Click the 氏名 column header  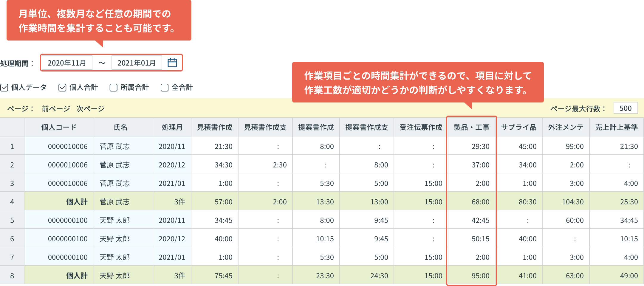point(123,127)
